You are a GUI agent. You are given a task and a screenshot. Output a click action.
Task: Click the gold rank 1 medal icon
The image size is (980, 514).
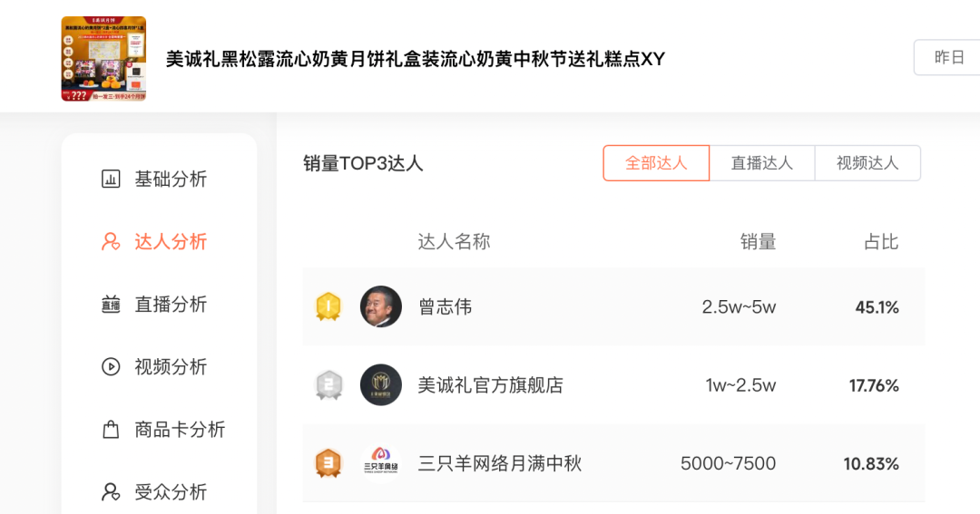pos(328,306)
